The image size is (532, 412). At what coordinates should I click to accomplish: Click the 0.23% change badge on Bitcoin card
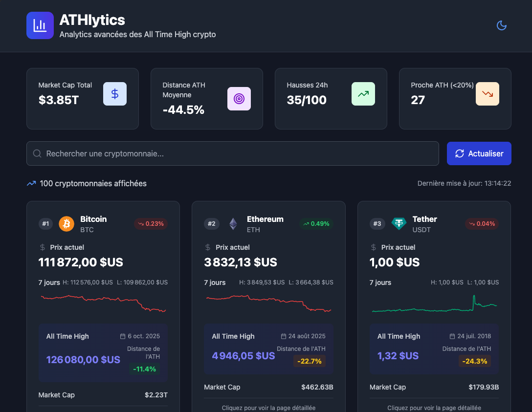[151, 223]
